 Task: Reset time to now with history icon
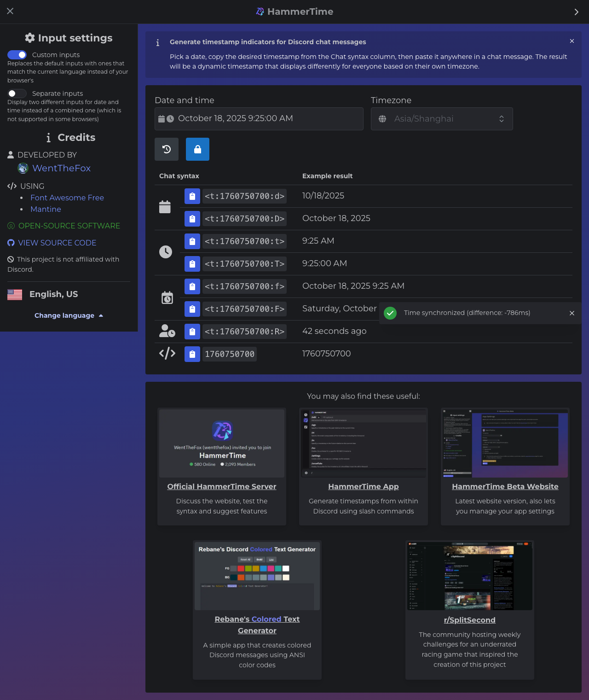167,149
